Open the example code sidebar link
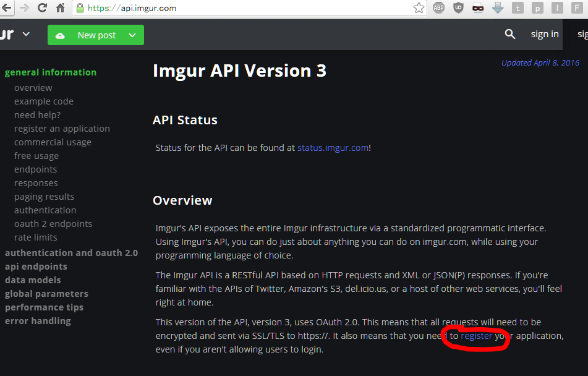Image resolution: width=588 pixels, height=376 pixels. pos(44,101)
